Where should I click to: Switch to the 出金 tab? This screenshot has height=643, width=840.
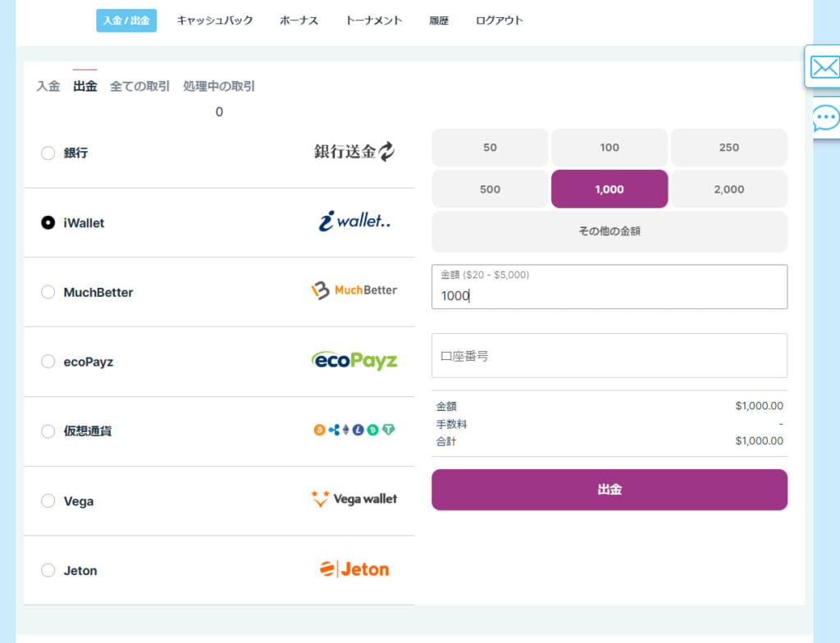(85, 86)
